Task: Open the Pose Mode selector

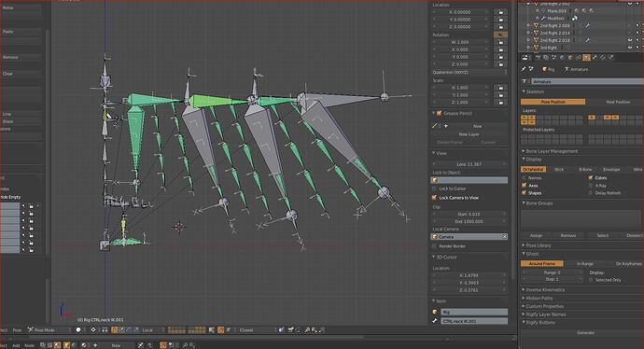Action: point(46,329)
